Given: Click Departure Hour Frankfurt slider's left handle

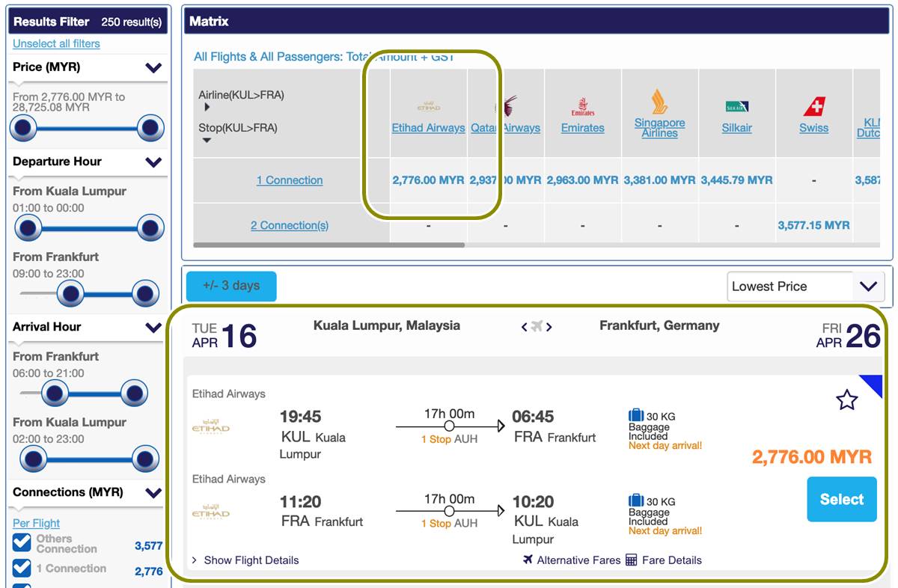Looking at the screenshot, I should click(x=71, y=293).
